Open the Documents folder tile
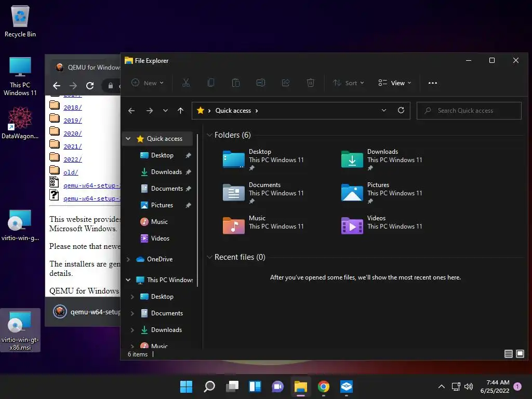Viewport: 532px width, 399px height. (263, 192)
